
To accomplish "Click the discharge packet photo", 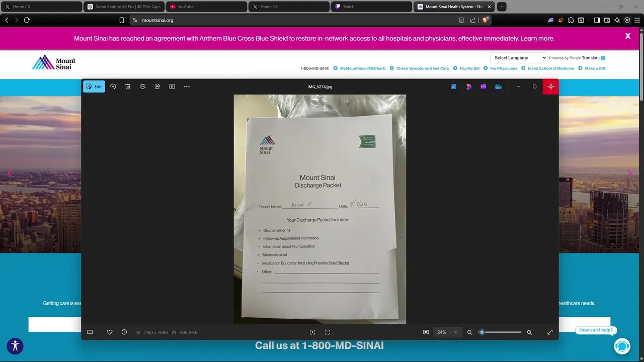I will (x=320, y=209).
